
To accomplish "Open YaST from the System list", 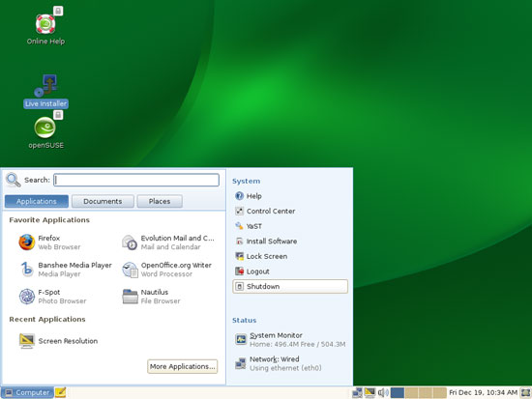I will point(249,226).
